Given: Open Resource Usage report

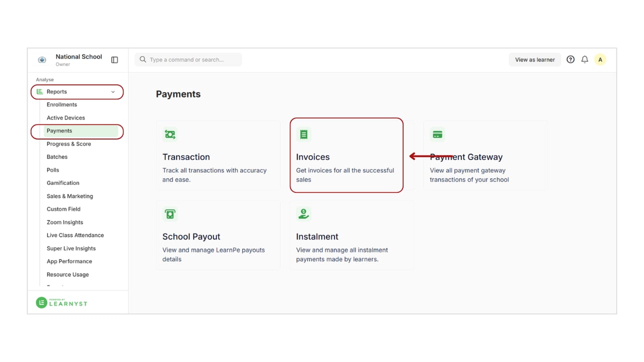Looking at the screenshot, I should [68, 274].
